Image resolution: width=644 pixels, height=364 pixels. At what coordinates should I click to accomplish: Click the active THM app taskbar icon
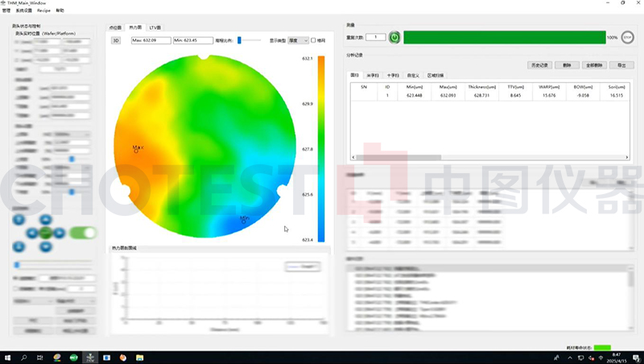pyautogui.click(x=90, y=358)
